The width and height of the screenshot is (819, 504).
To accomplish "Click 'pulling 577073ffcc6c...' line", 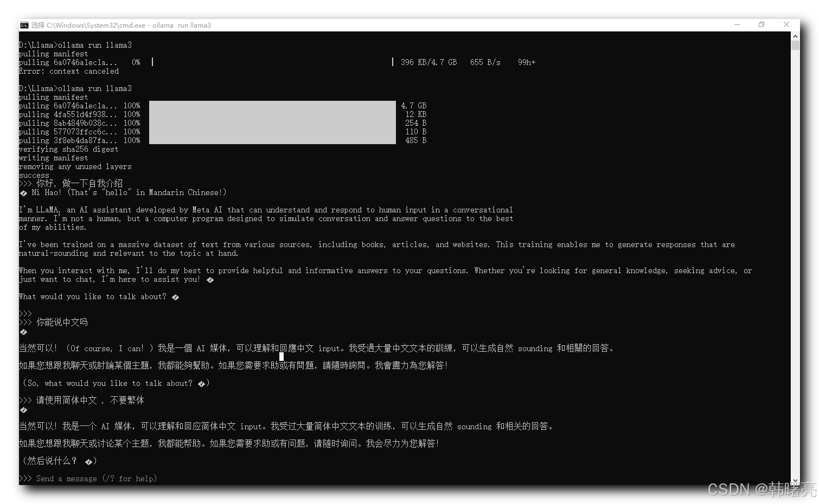I will (x=80, y=132).
